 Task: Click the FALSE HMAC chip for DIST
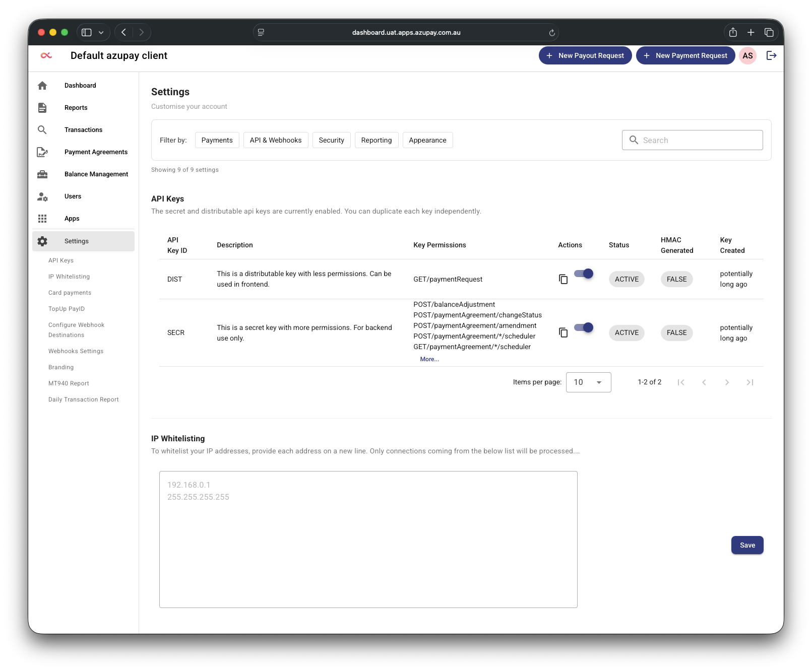click(x=676, y=279)
